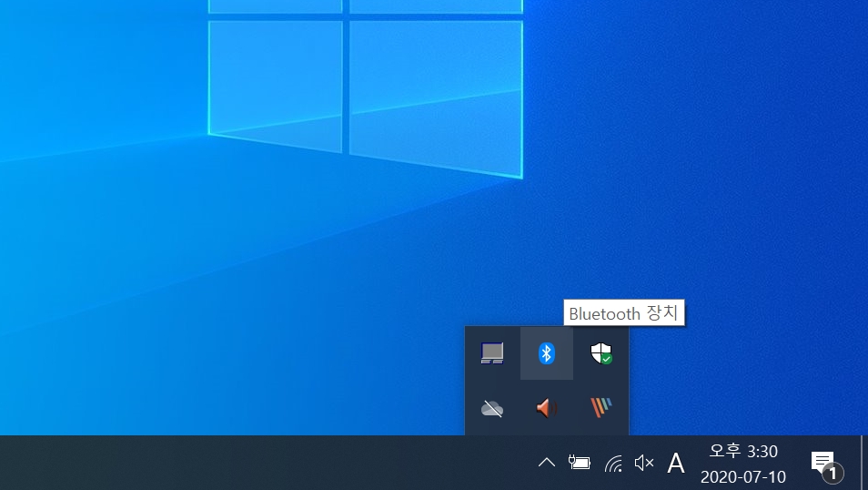The image size is (868, 490).
Task: Click the Show desktop strip
Action: pyautogui.click(x=864, y=463)
